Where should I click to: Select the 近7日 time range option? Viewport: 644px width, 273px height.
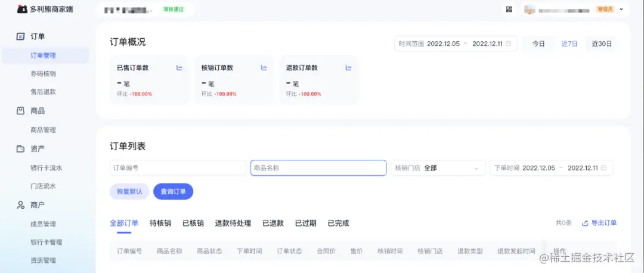click(x=569, y=44)
